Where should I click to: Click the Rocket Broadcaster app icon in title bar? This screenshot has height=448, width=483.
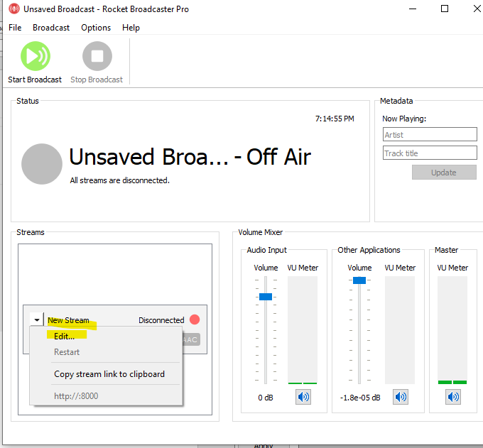(x=14, y=9)
